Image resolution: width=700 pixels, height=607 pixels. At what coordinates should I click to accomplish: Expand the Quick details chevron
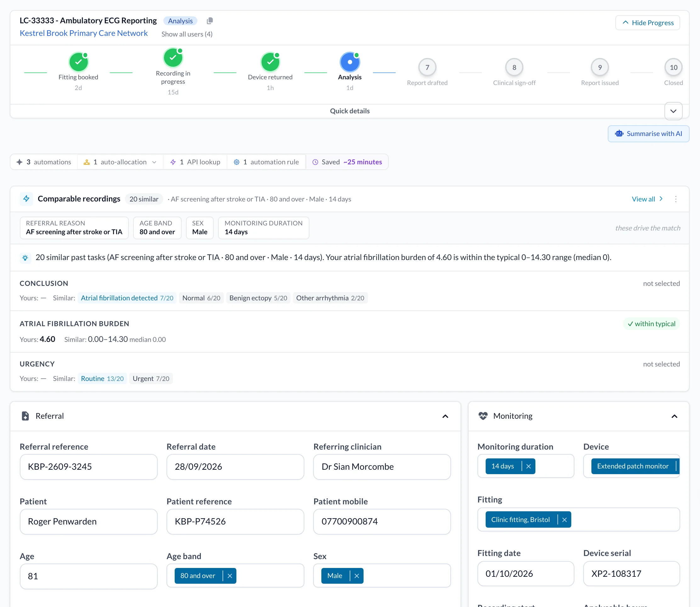coord(673,111)
